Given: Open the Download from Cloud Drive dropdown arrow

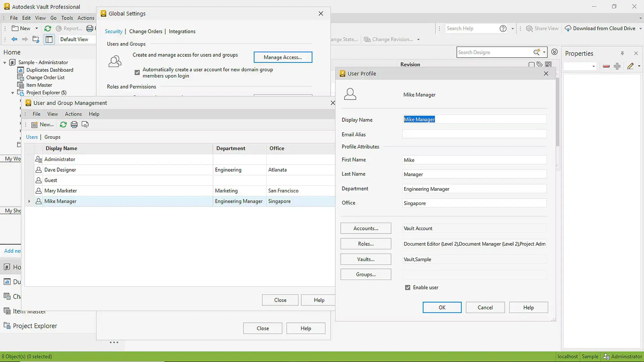Looking at the screenshot, I should point(640,29).
